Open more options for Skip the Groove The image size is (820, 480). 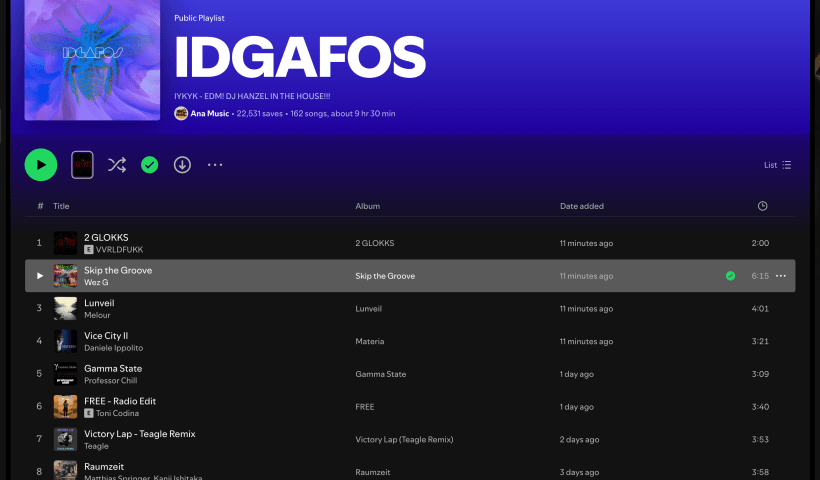(781, 276)
